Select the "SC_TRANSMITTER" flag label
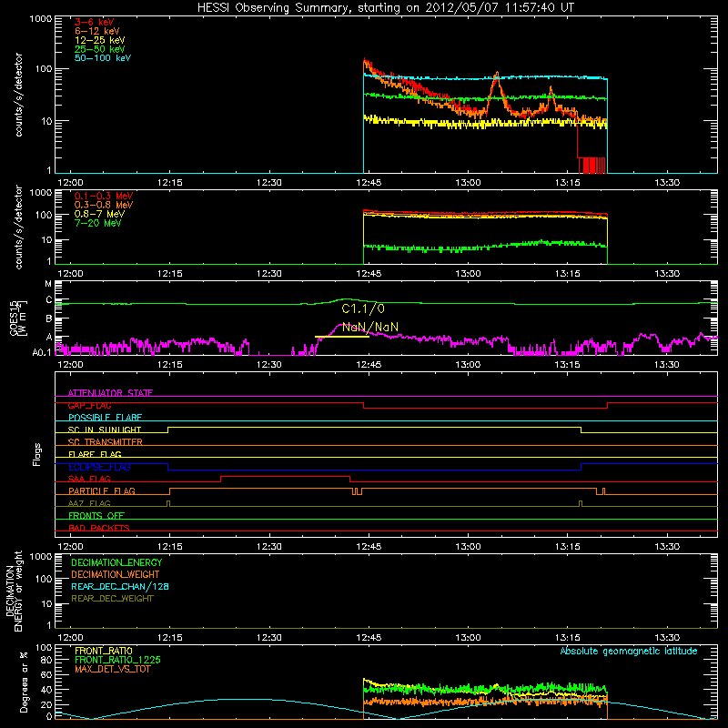The width and height of the screenshot is (728, 728). (x=106, y=441)
